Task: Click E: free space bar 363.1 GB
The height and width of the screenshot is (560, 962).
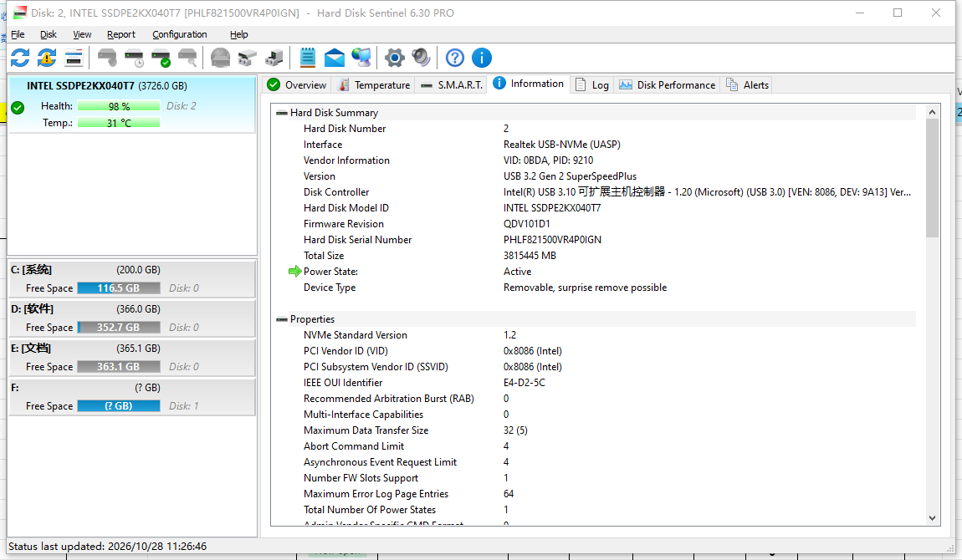Action: [119, 366]
